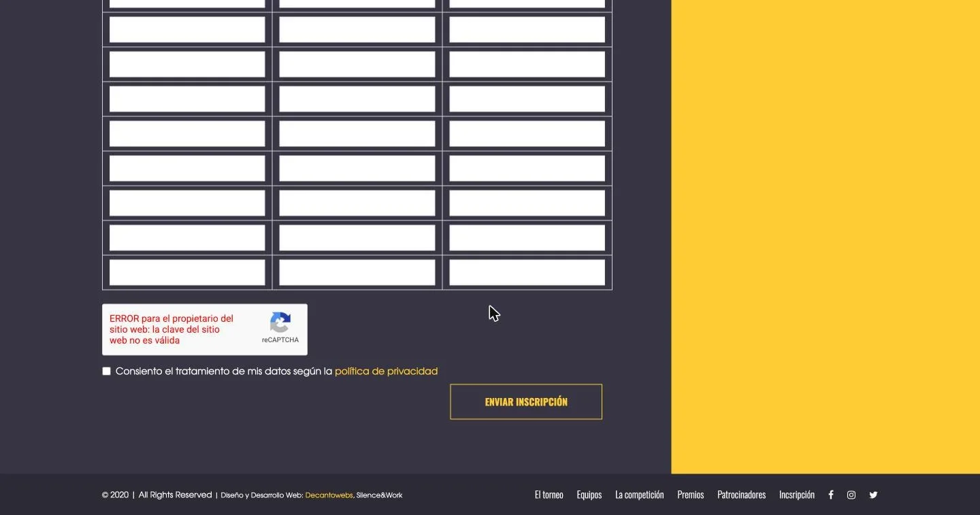Go to El torneo in footer menu
This screenshot has height=515, width=980.
(x=549, y=495)
